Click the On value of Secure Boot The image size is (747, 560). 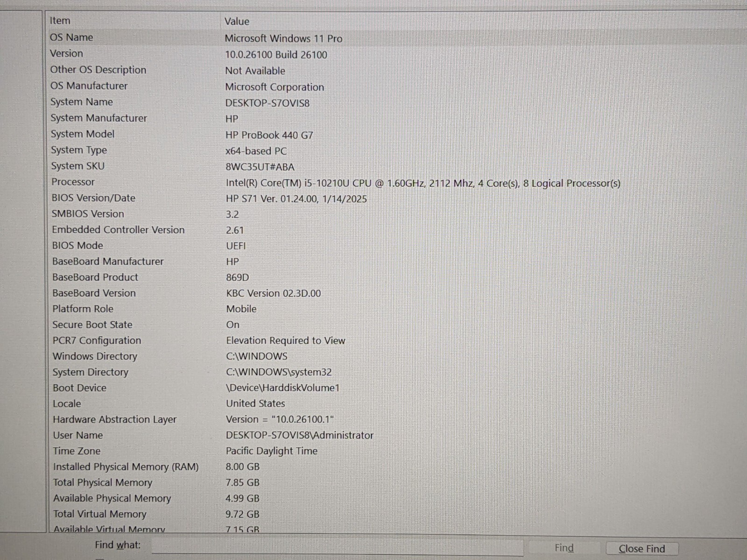tap(233, 325)
